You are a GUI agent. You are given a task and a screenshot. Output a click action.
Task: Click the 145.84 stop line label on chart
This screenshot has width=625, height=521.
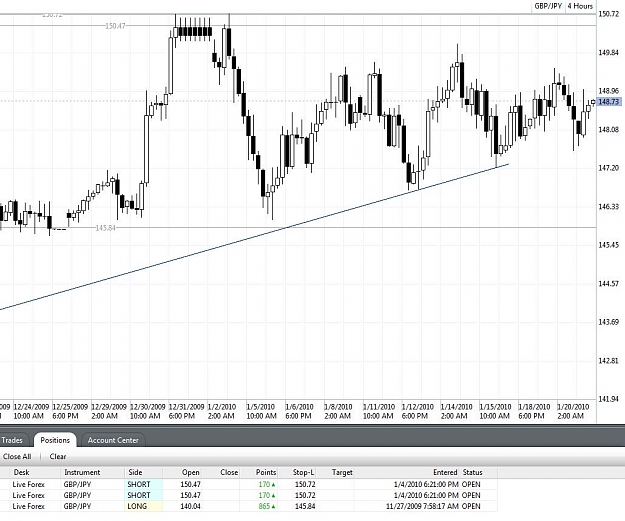click(106, 228)
